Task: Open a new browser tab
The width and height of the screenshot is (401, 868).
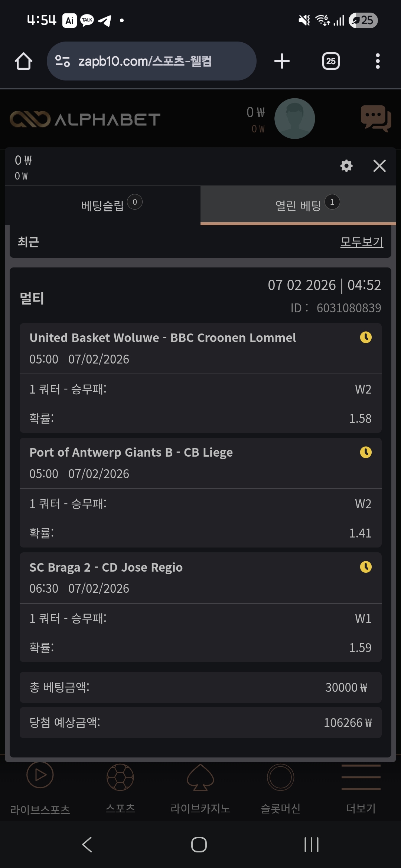Action: pos(282,61)
